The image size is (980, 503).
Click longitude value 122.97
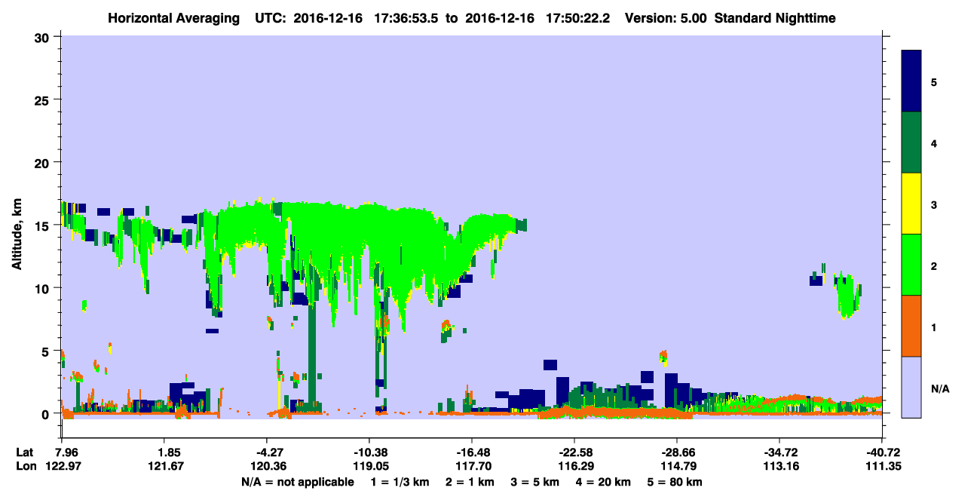[x=63, y=466]
